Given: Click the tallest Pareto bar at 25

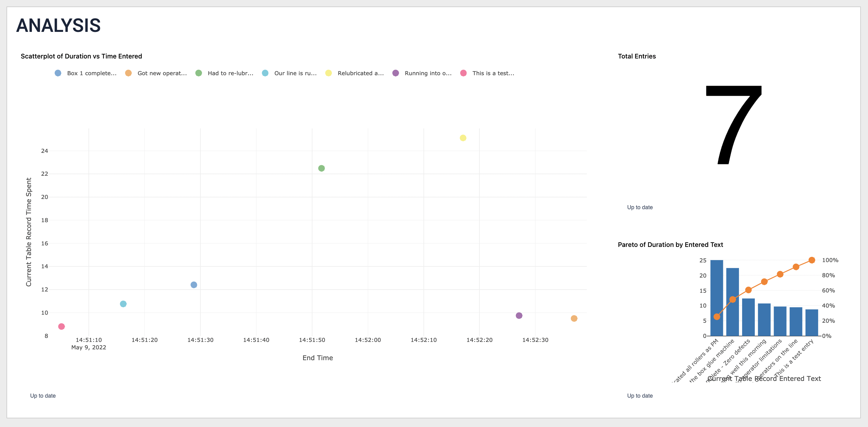Looking at the screenshot, I should point(717,298).
